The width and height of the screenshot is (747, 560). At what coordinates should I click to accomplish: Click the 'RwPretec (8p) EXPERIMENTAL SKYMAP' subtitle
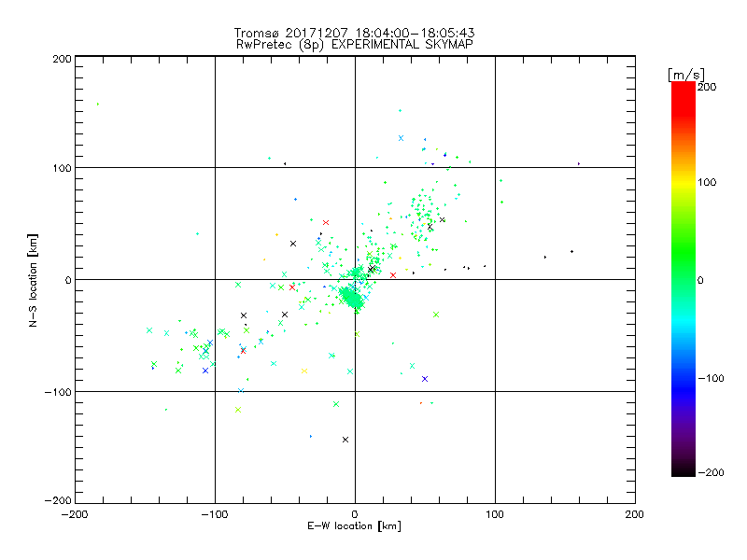[355, 44]
